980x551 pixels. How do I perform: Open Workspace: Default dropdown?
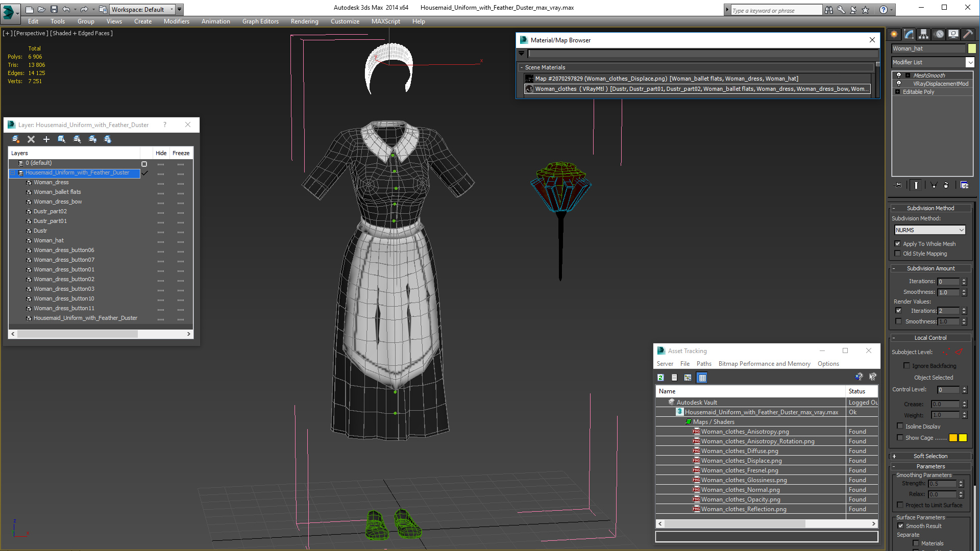pyautogui.click(x=143, y=9)
